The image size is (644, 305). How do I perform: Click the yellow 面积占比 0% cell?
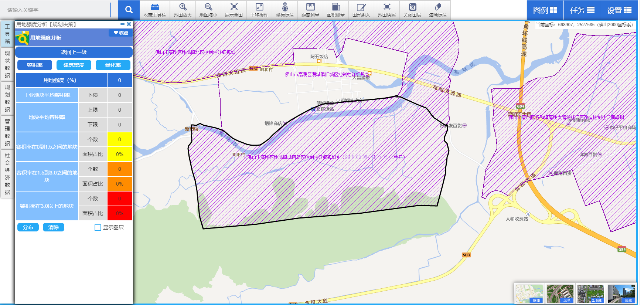pos(120,154)
